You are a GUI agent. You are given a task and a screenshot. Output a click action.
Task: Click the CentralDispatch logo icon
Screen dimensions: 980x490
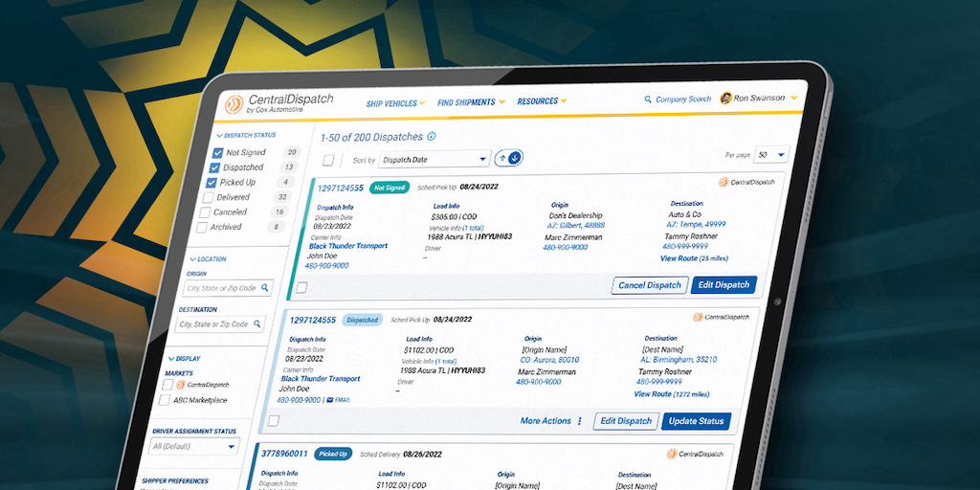coord(234,103)
